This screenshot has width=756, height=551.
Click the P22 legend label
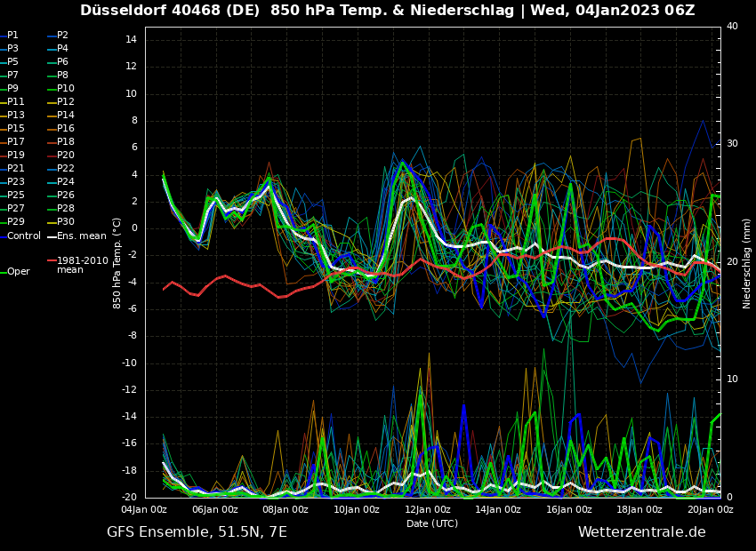click(66, 169)
